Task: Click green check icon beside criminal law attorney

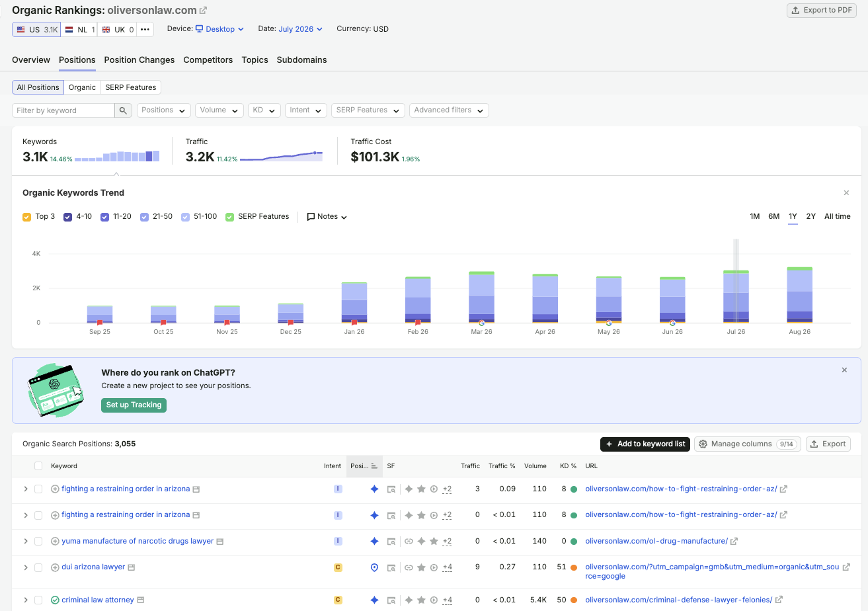Action: pyautogui.click(x=56, y=600)
